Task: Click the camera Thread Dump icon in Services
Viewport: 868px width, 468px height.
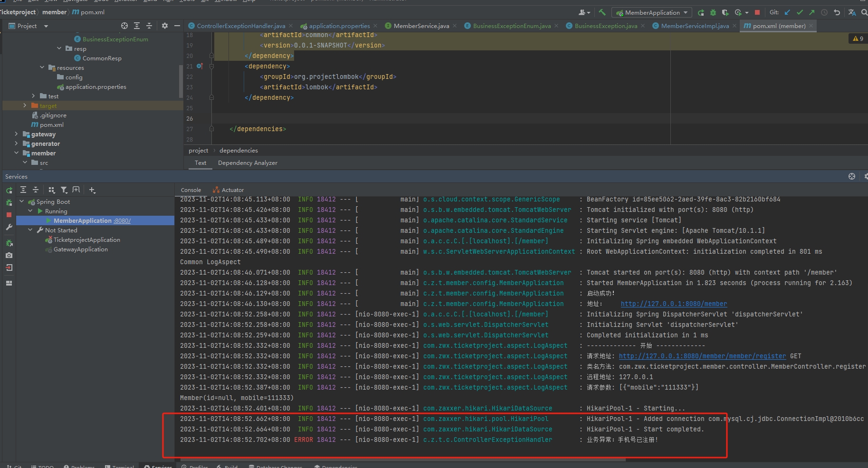Action: [x=9, y=255]
